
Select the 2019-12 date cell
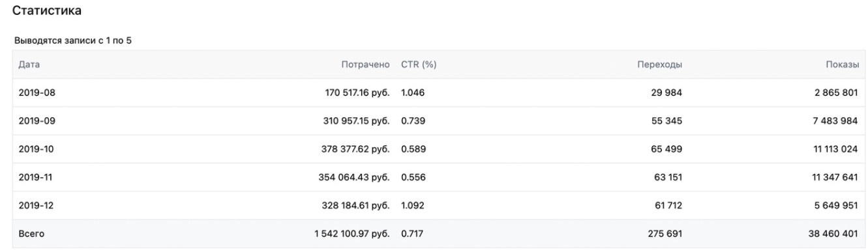(37, 205)
